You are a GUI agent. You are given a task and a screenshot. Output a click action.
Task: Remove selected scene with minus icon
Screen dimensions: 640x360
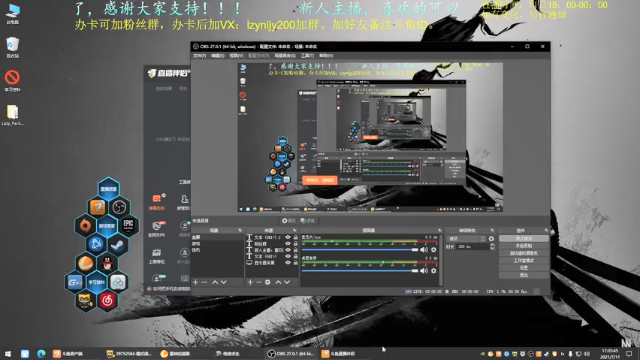[204, 282]
